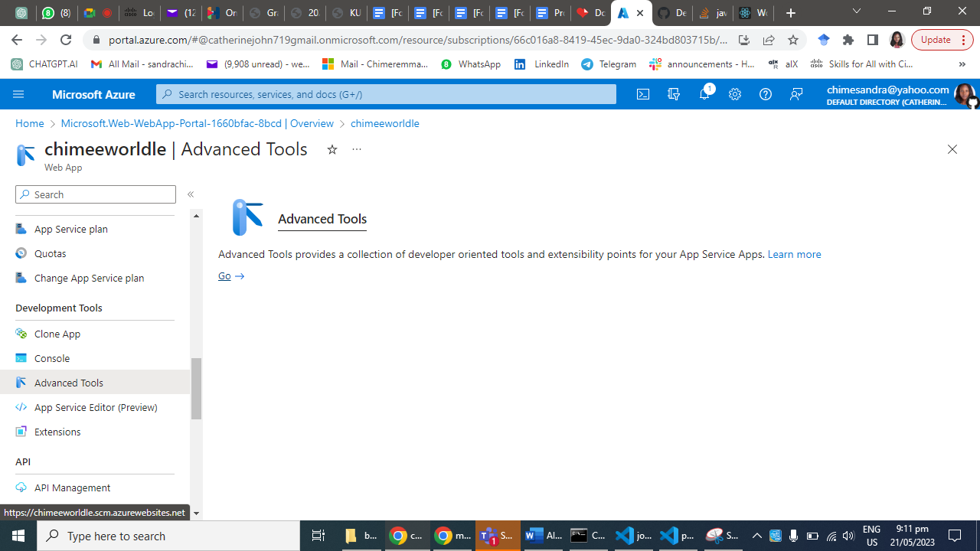
Task: Open the LinkedIn bookmark
Action: pyautogui.click(x=541, y=64)
